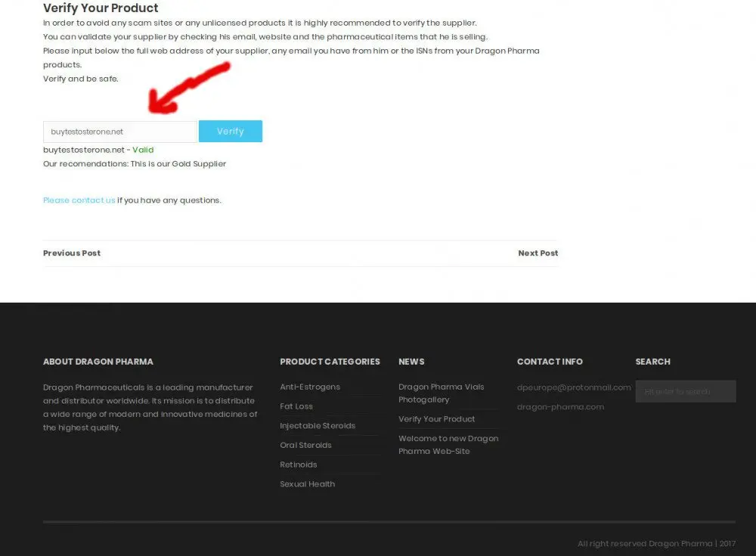Open Dragon Pharma Vials Photogallery news
The height and width of the screenshot is (556, 756).
(442, 393)
